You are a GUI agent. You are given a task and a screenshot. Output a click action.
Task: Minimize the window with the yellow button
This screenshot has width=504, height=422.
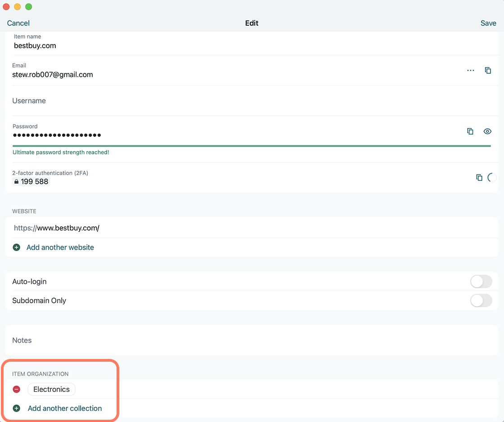pyautogui.click(x=18, y=7)
